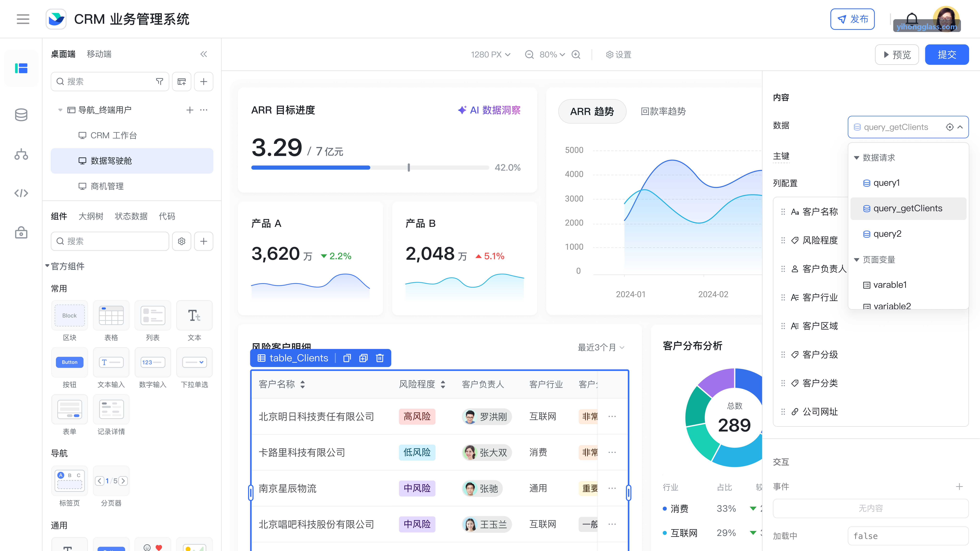Open the 80% zoom level dropdown
Screen dimensions: 980x551
pos(552,54)
